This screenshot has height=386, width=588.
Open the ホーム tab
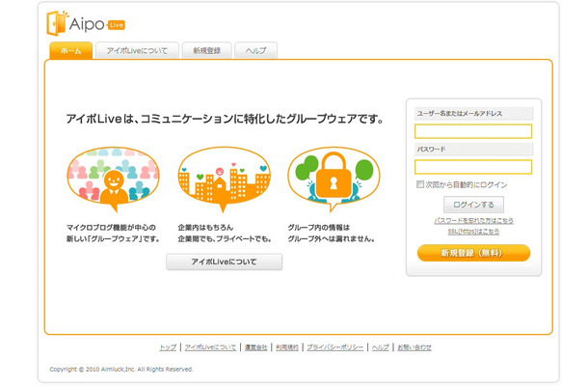click(x=71, y=51)
